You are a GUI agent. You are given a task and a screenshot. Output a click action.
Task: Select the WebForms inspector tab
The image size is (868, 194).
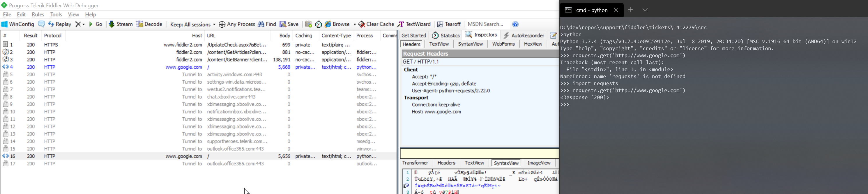(x=503, y=44)
